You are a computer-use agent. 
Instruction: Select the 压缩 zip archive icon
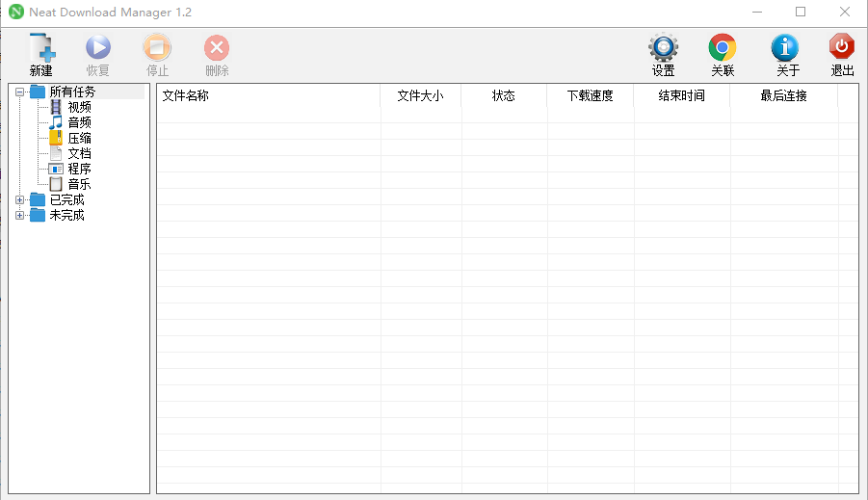[x=56, y=138]
